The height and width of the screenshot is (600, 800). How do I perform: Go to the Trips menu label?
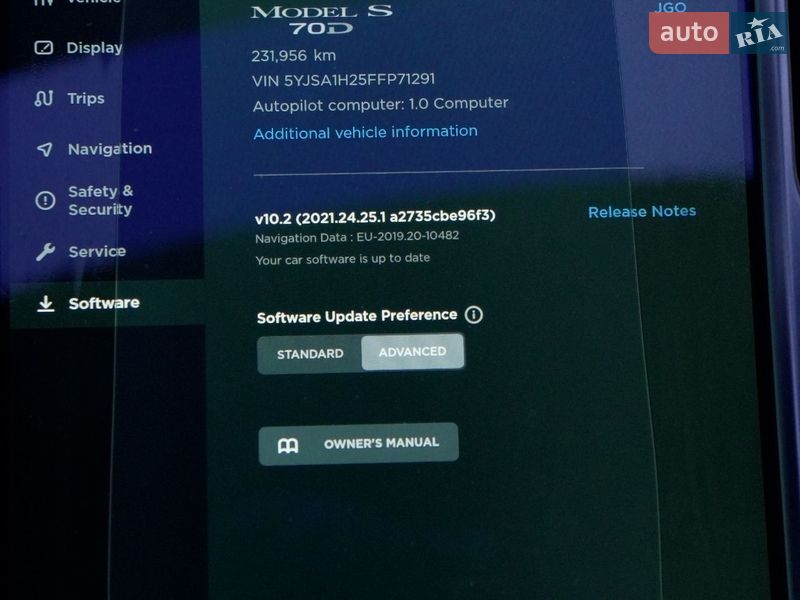click(x=86, y=99)
